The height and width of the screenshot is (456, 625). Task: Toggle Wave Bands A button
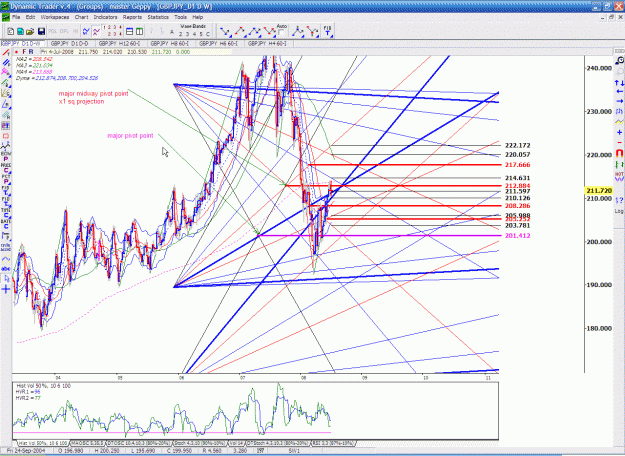coord(172,32)
